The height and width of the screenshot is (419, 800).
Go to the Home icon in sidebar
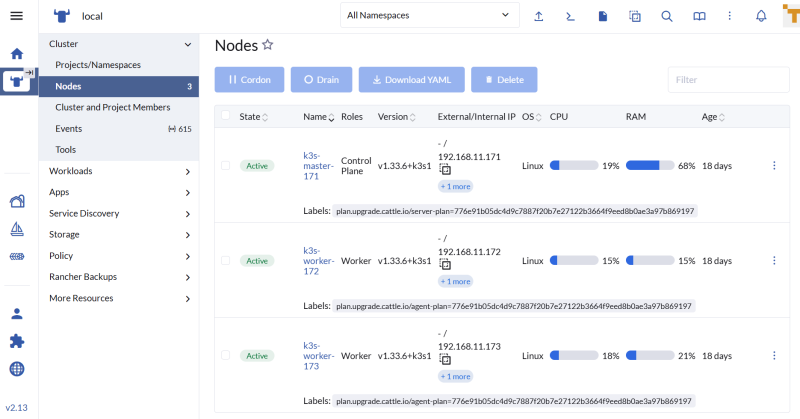tap(17, 54)
